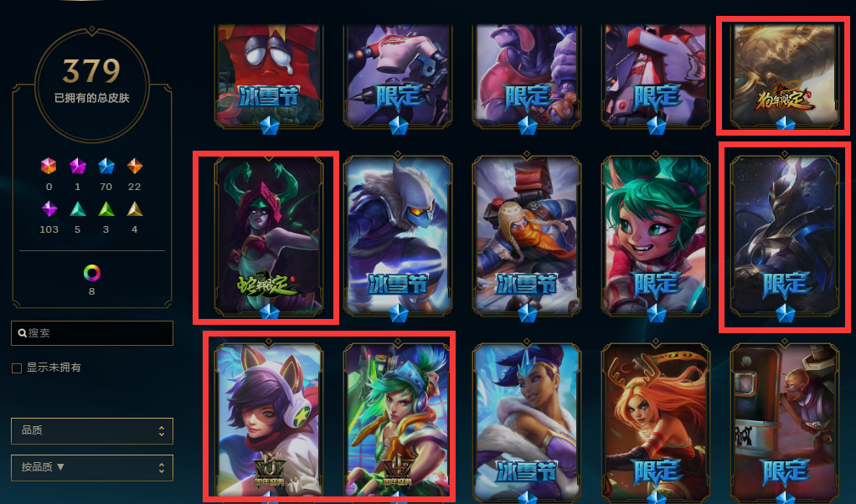Open the 蛇年限定 Cassiopeia skin card
Viewport: 856px width, 504px height.
point(269,235)
